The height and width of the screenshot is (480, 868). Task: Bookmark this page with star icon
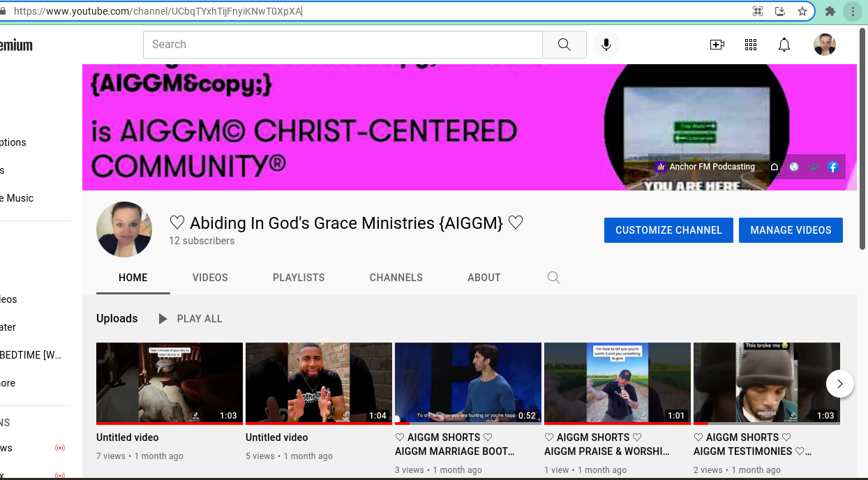(x=802, y=11)
